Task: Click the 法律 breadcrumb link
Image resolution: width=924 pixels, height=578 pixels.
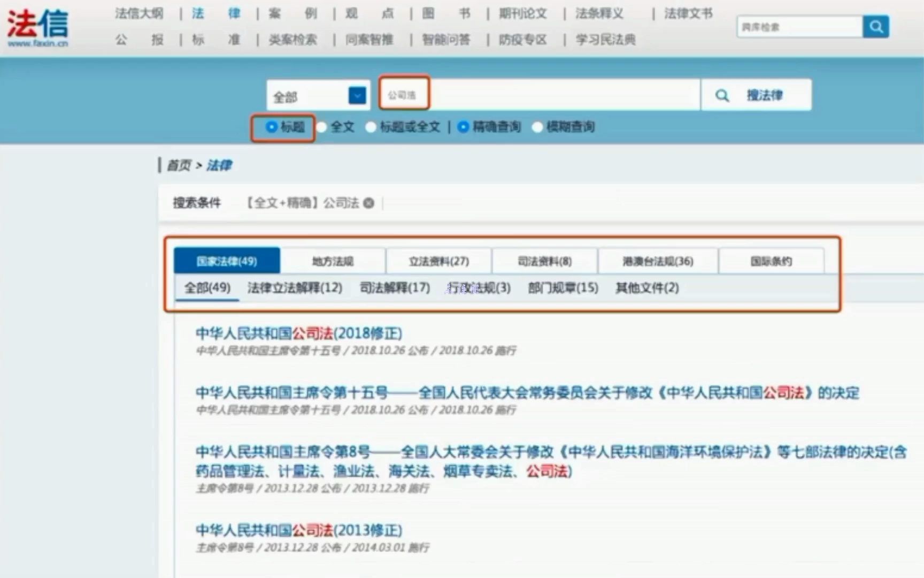Action: click(219, 165)
